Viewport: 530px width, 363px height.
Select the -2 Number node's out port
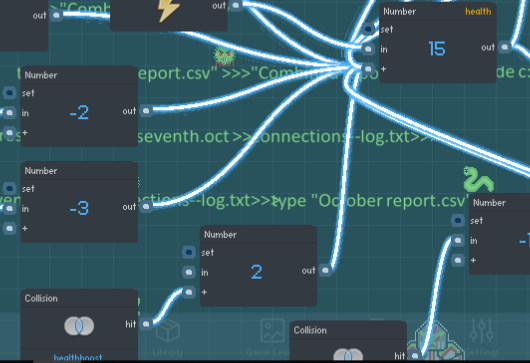click(x=146, y=111)
